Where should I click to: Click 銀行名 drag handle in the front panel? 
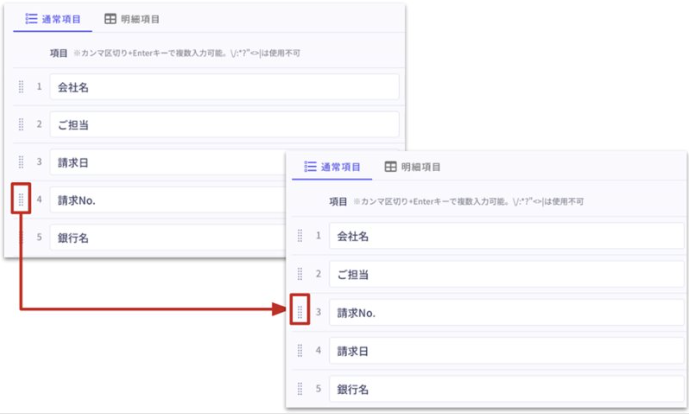(299, 388)
